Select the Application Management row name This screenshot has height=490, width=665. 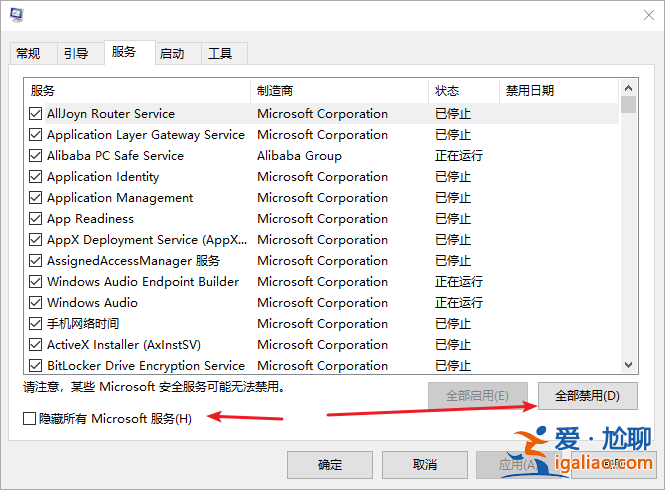click(120, 198)
